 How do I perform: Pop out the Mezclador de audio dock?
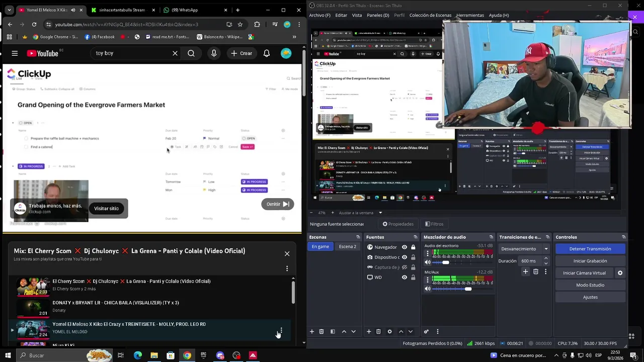(x=491, y=237)
